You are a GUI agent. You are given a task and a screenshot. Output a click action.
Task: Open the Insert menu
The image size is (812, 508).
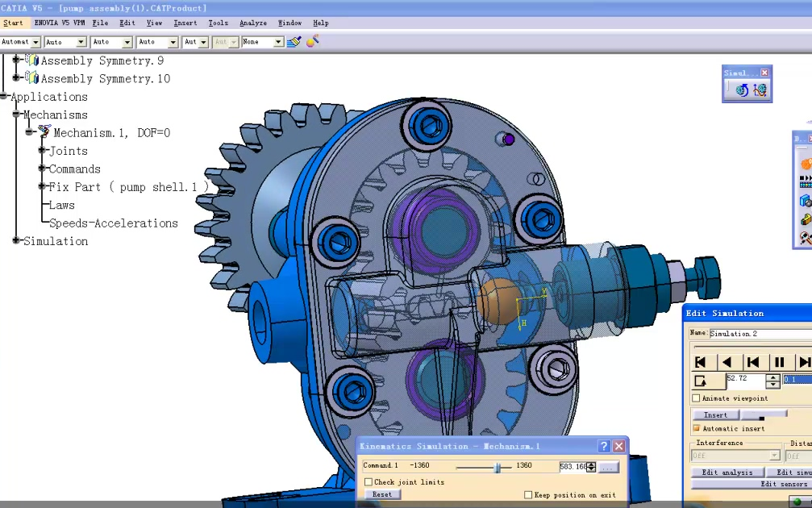pos(185,23)
